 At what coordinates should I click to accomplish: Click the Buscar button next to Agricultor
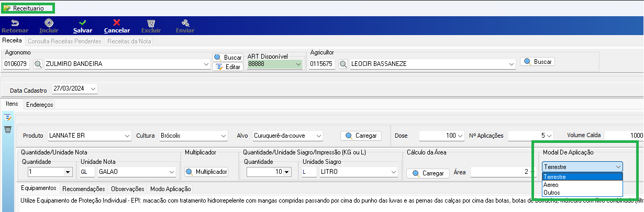pos(537,61)
